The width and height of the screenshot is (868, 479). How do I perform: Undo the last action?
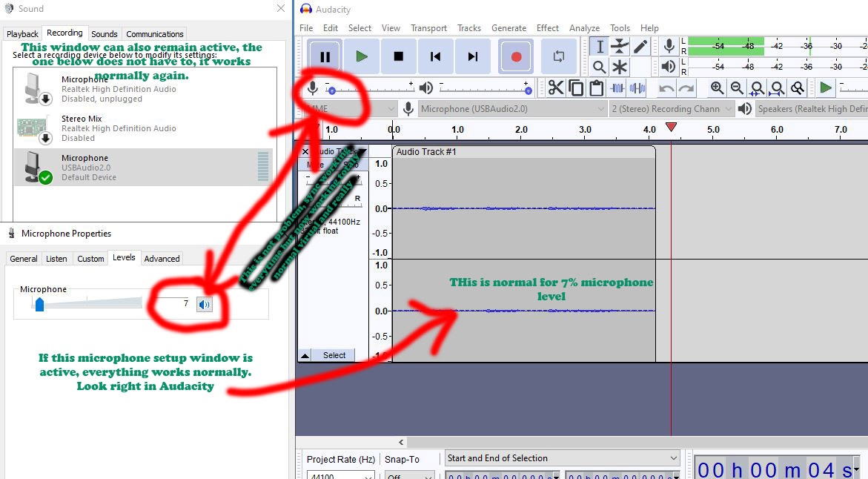click(666, 88)
